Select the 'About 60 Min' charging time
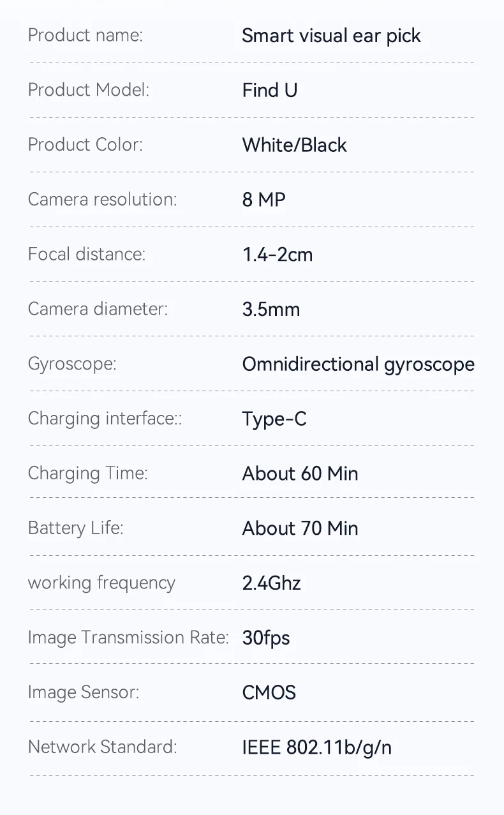Screen dimensions: 504x815 click(300, 474)
